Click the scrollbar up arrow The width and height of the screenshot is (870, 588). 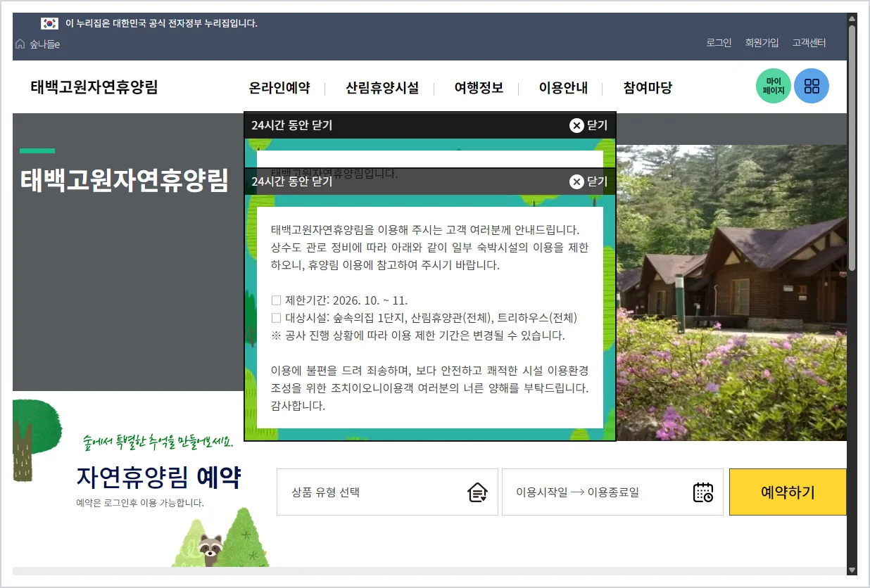pos(852,18)
